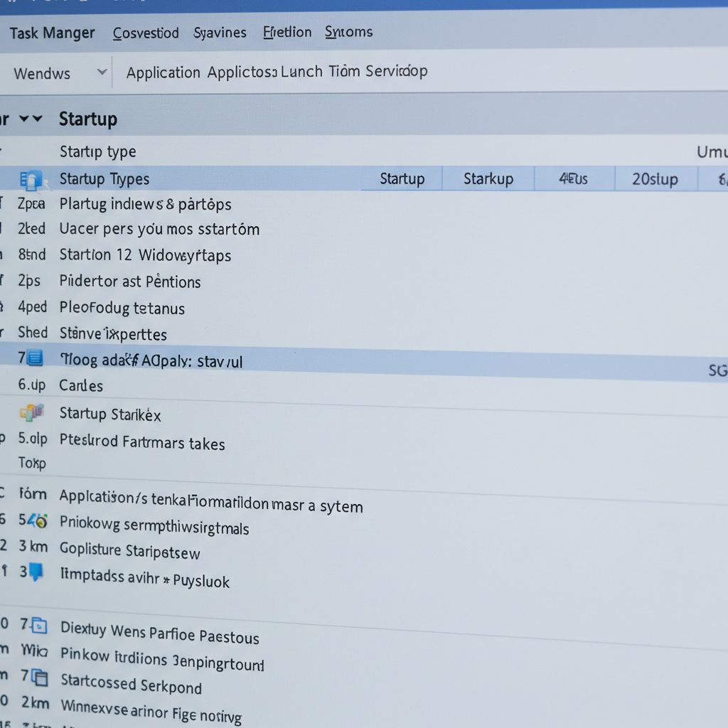
Task: Click the colorful icon beside Startup Starikex
Action: pos(31,412)
